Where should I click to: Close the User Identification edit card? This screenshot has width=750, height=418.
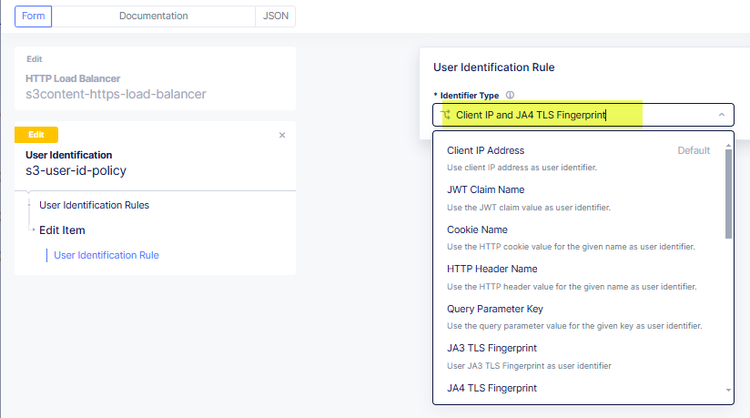[x=282, y=135]
